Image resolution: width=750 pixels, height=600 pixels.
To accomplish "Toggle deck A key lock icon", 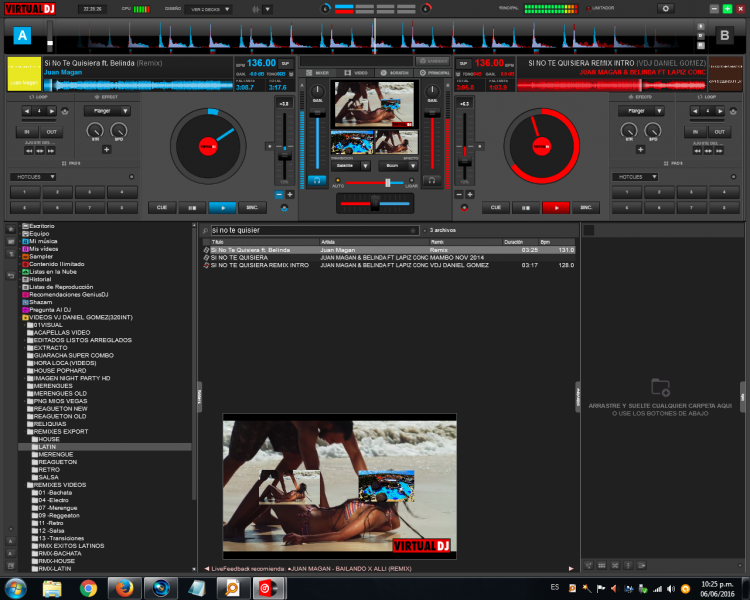I will (x=291, y=74).
